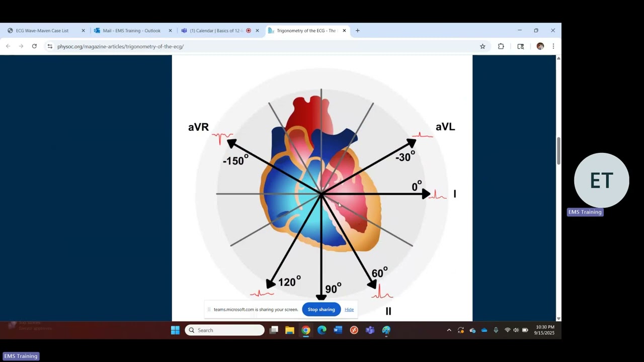Open a new browser tab
Screen dimensions: 644x362
358,31
